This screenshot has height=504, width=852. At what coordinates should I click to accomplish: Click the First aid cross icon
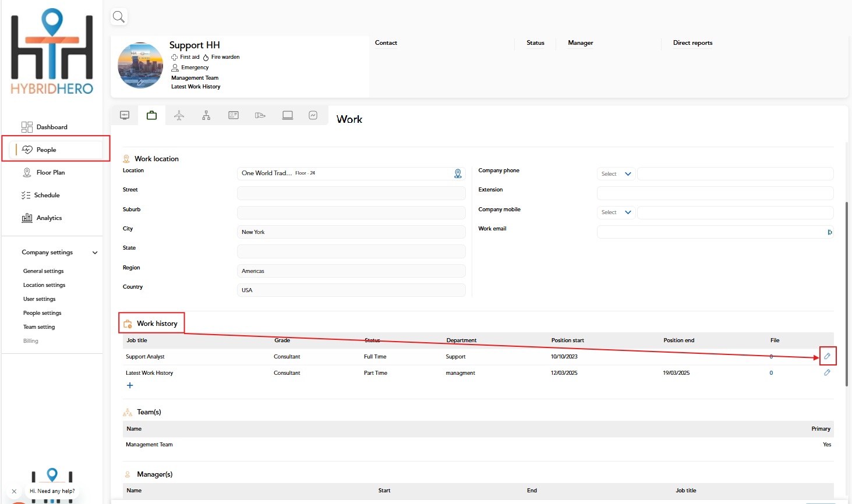point(174,57)
